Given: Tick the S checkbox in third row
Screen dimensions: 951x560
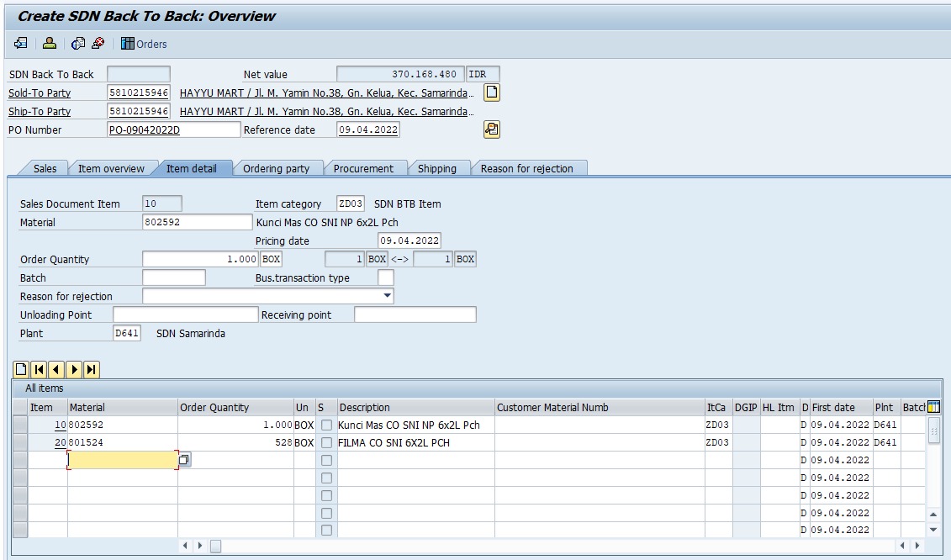Looking at the screenshot, I should click(x=326, y=461).
